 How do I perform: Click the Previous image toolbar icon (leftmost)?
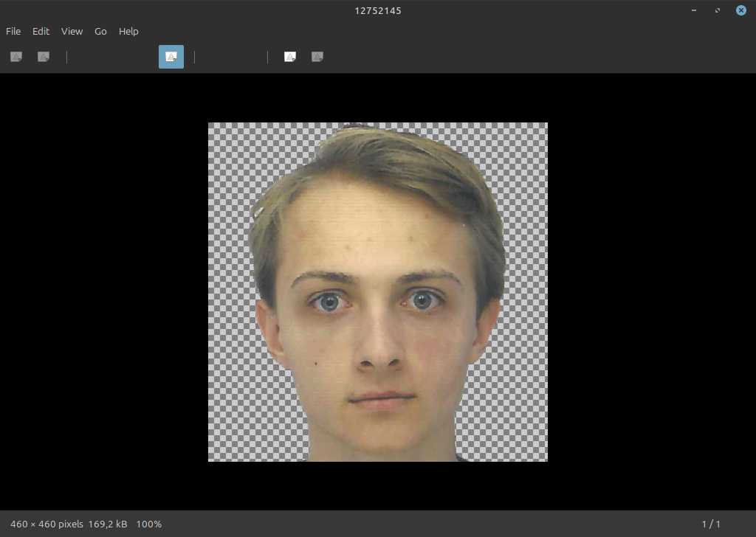[16, 57]
